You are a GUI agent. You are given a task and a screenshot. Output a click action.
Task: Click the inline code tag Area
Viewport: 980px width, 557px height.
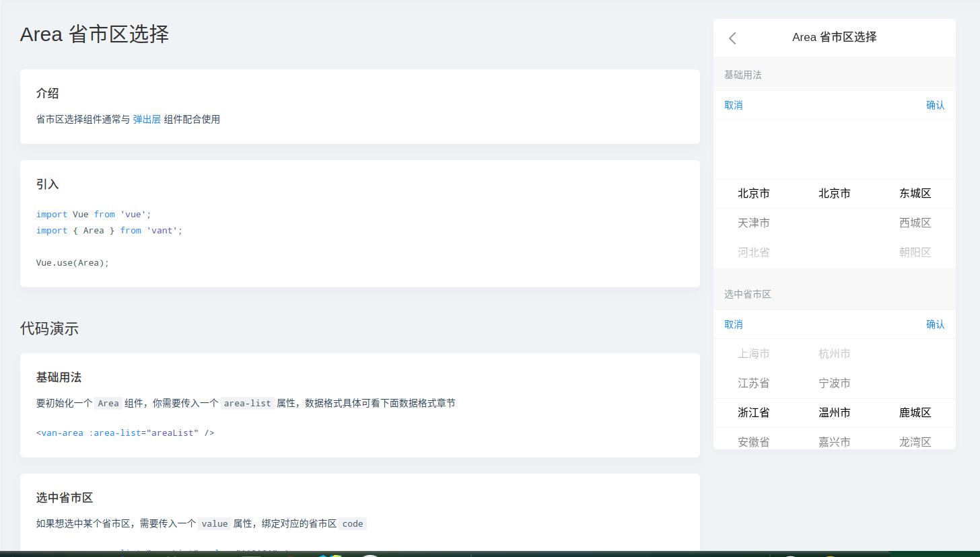click(108, 404)
